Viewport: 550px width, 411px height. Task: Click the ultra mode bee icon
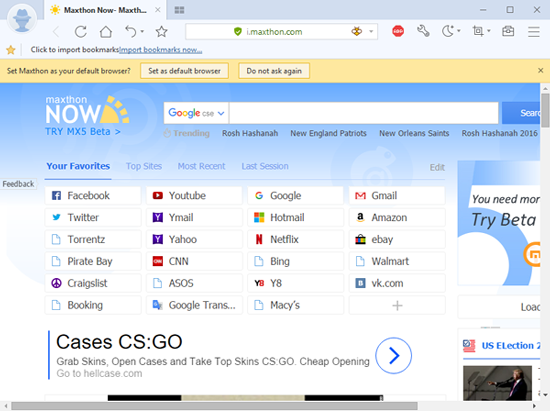357,32
